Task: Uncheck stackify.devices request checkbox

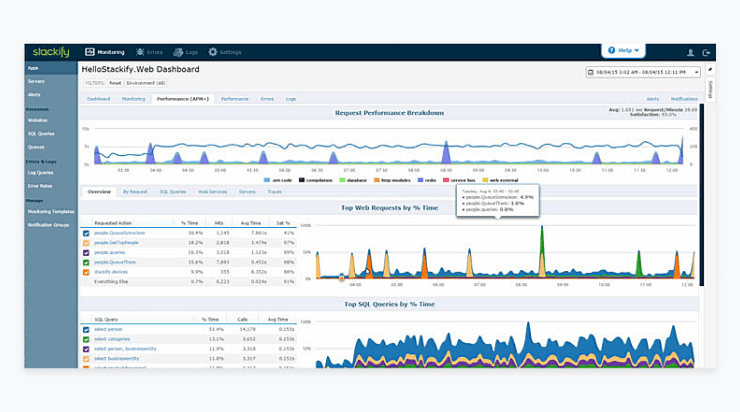Action: pos(86,272)
